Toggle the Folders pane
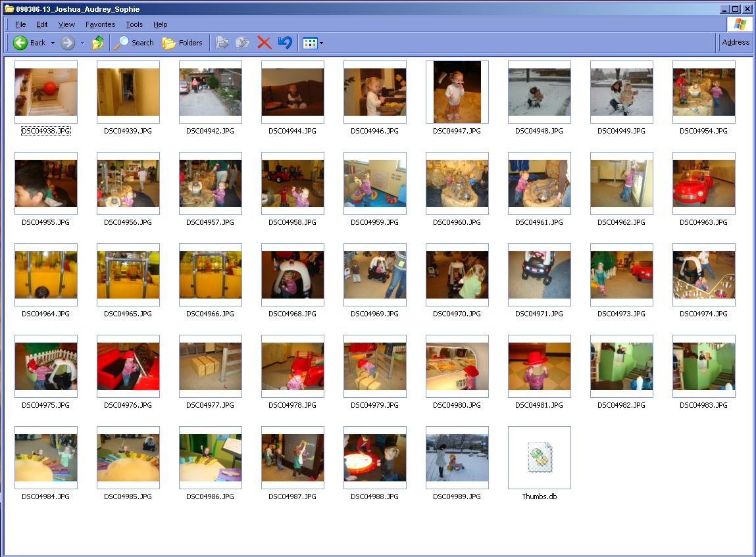Image resolution: width=756 pixels, height=557 pixels. pyautogui.click(x=182, y=43)
